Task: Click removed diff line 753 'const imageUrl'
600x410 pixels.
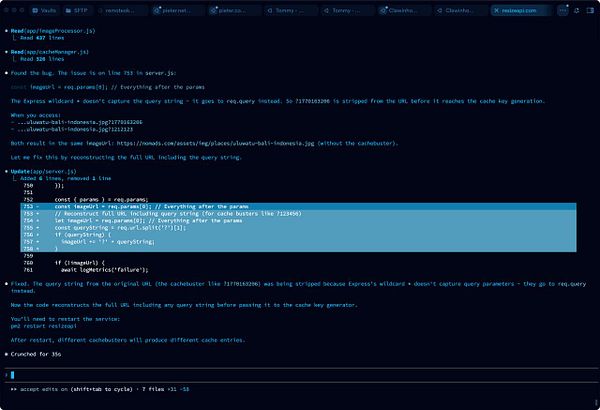Action: point(298,206)
